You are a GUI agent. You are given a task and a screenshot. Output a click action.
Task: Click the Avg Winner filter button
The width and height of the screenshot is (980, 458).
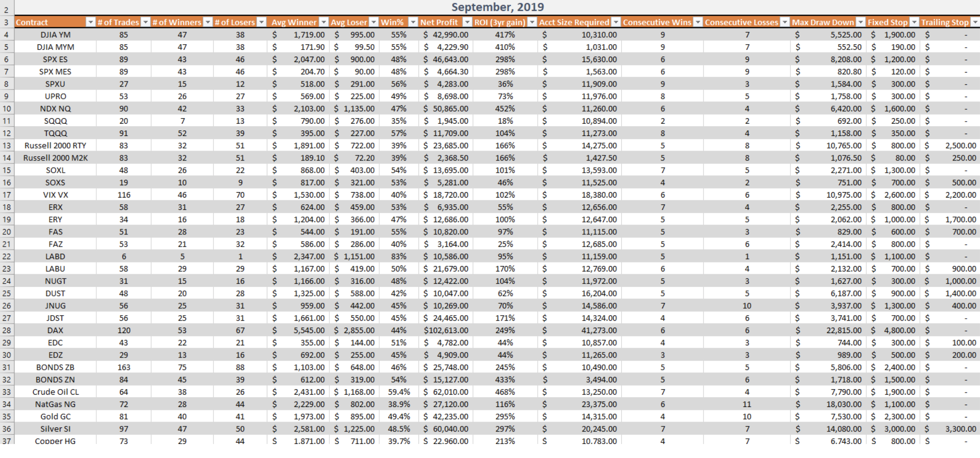tap(323, 22)
